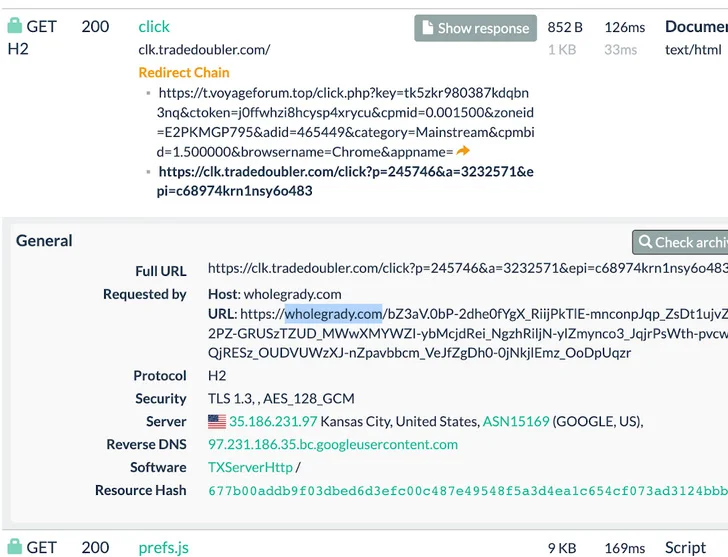The width and height of the screenshot is (728, 557).
Task: Click the US flag icon in Server row
Action: pos(217,421)
